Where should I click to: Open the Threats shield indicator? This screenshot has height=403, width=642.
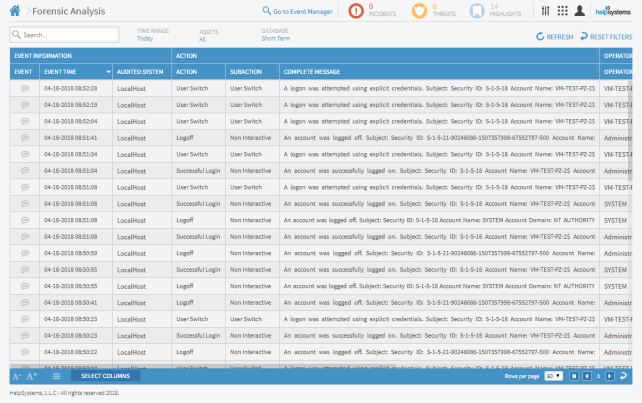click(419, 11)
